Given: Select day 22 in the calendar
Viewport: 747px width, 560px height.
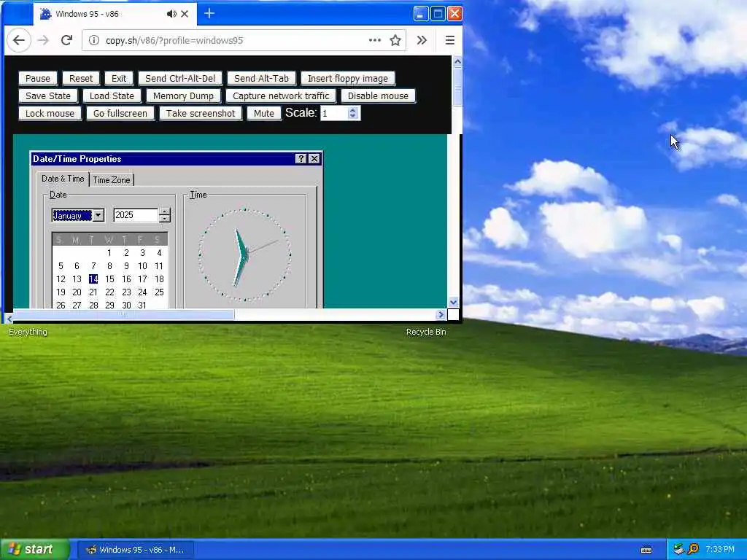Looking at the screenshot, I should [x=109, y=292].
